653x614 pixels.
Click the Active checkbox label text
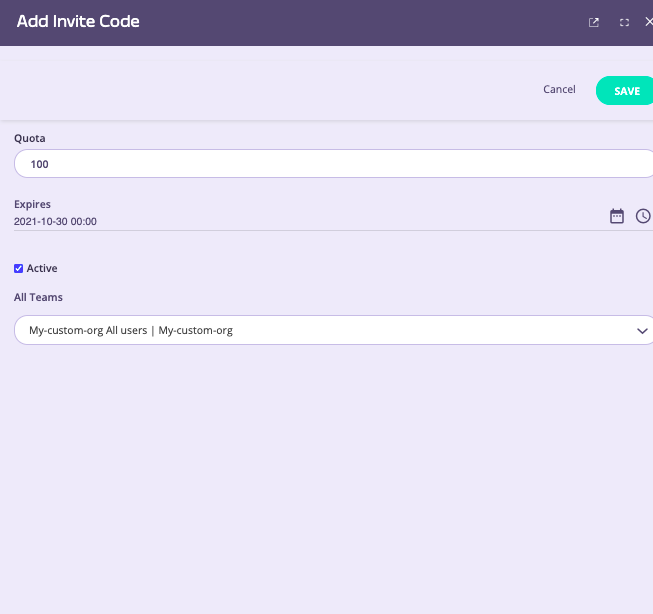(42, 268)
